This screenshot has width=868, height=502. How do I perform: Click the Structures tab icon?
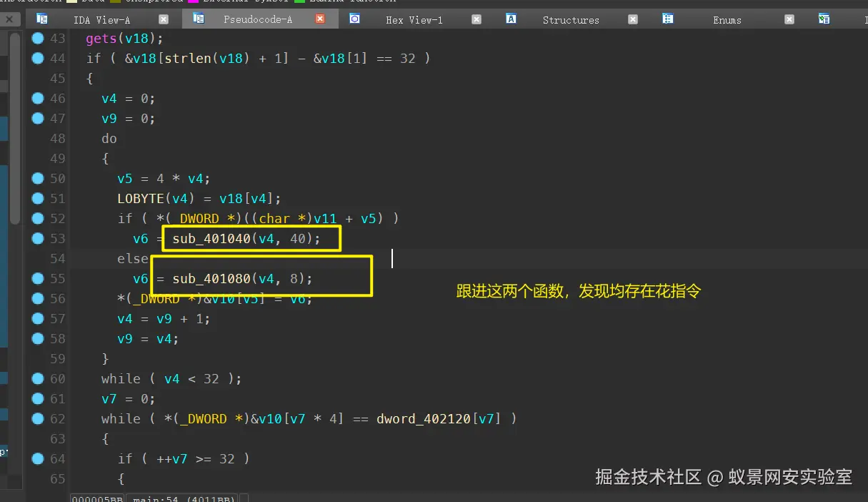(x=511, y=19)
